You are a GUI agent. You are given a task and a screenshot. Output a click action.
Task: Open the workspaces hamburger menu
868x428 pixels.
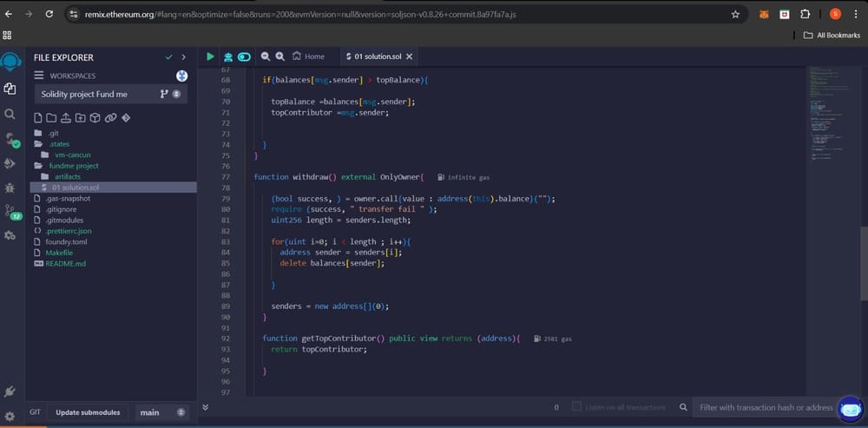[39, 76]
